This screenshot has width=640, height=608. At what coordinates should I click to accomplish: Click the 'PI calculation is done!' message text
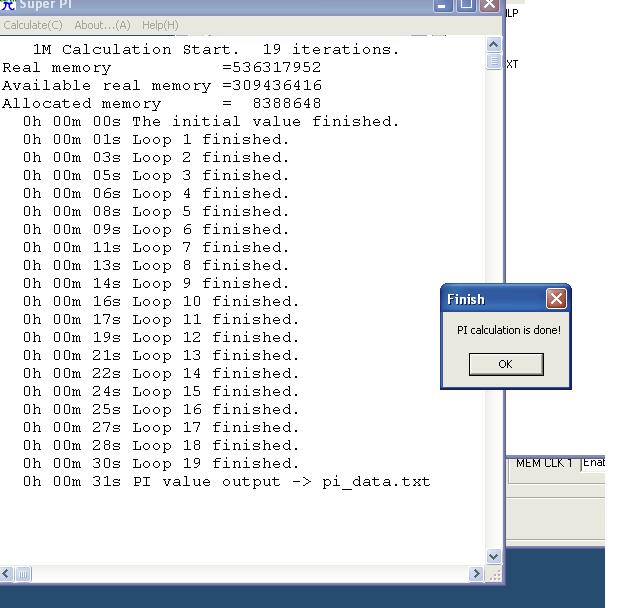pyautogui.click(x=509, y=330)
